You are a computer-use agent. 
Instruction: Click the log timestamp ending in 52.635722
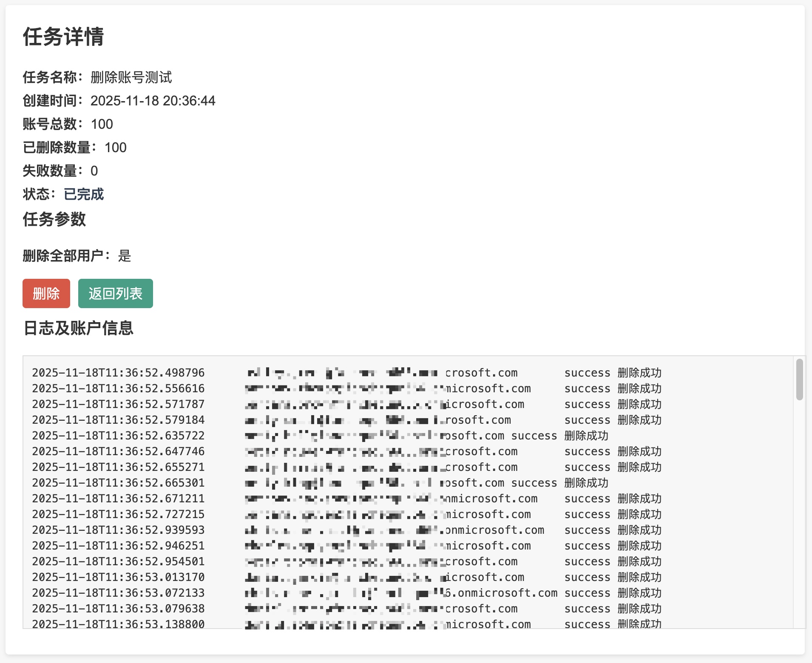click(x=118, y=436)
